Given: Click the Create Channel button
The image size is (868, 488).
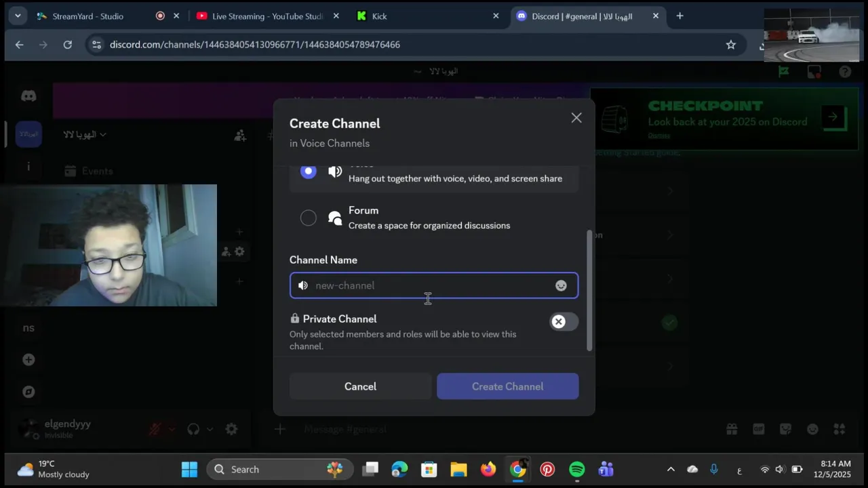Looking at the screenshot, I should click(x=508, y=386).
